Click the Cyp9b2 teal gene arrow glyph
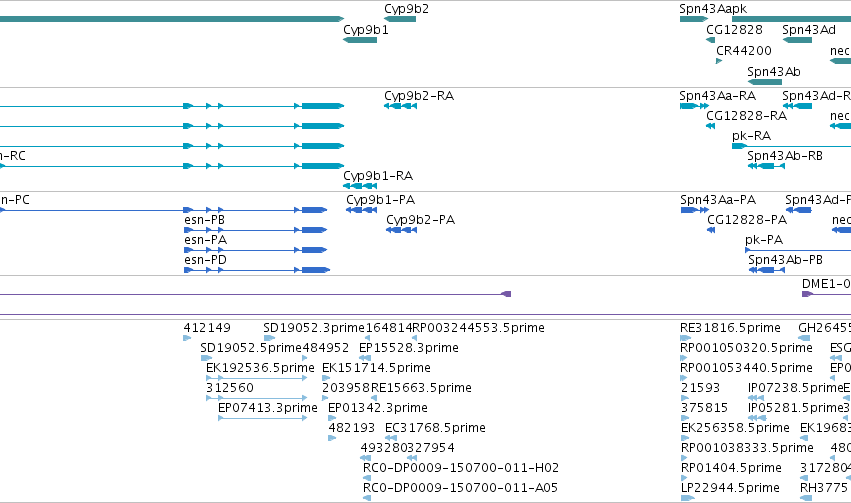 (400, 19)
